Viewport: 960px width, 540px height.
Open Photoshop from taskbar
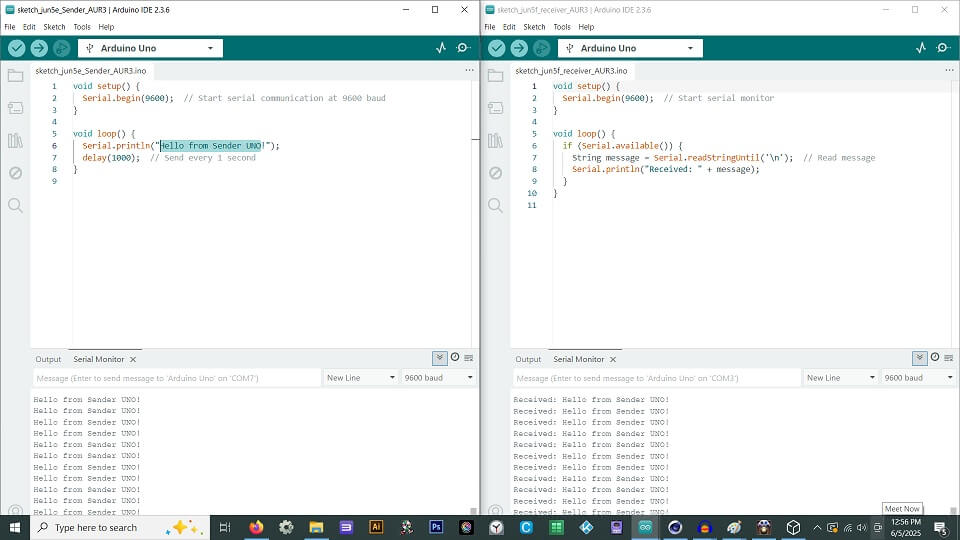[x=436, y=527]
